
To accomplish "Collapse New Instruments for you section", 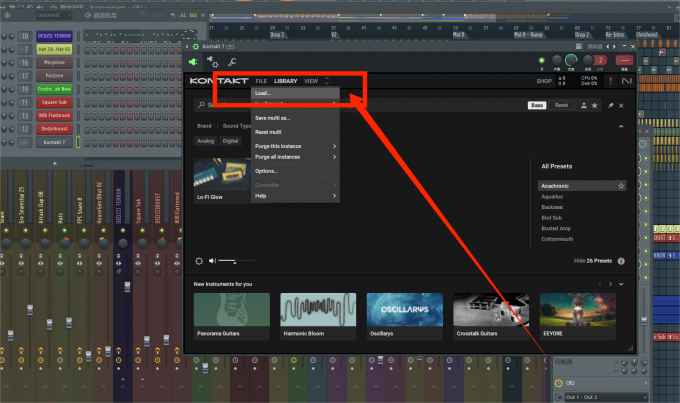I will coord(621,284).
